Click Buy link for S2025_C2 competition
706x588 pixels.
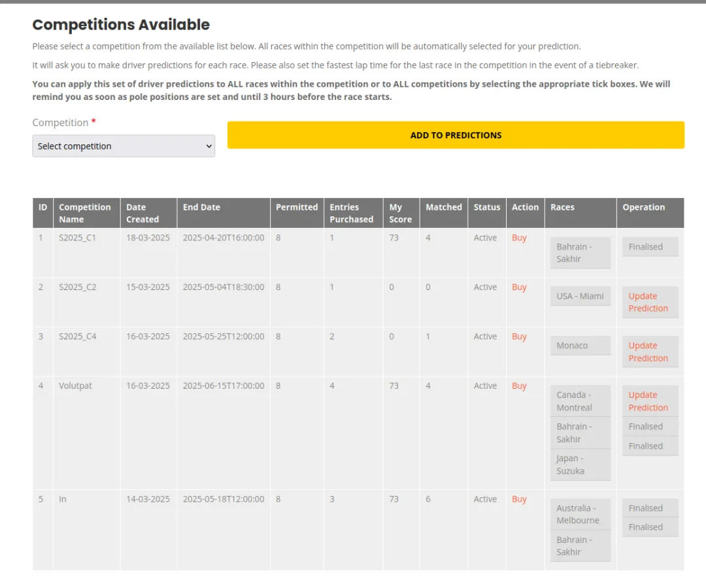(x=519, y=287)
